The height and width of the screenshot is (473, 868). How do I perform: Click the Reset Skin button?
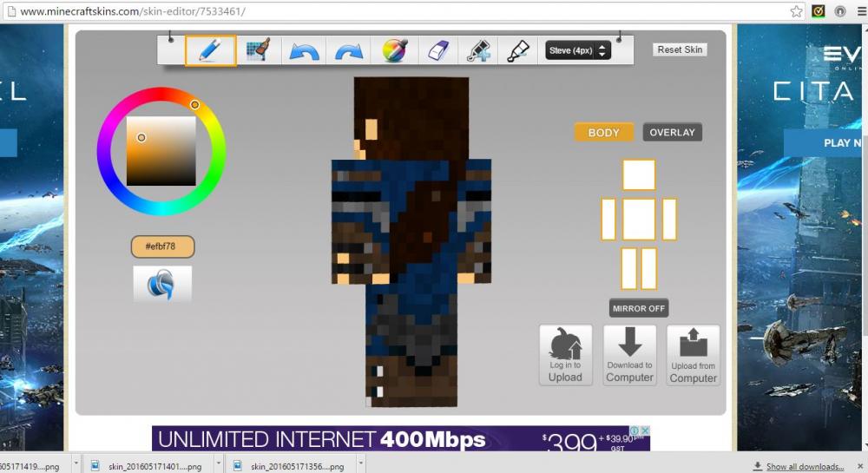coord(680,49)
